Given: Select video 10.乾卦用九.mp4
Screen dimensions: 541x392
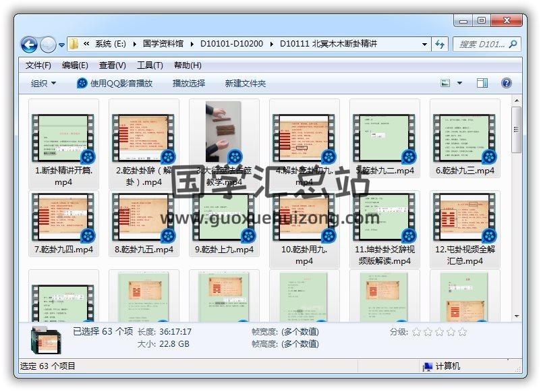Looking at the screenshot, I should click(x=304, y=229).
